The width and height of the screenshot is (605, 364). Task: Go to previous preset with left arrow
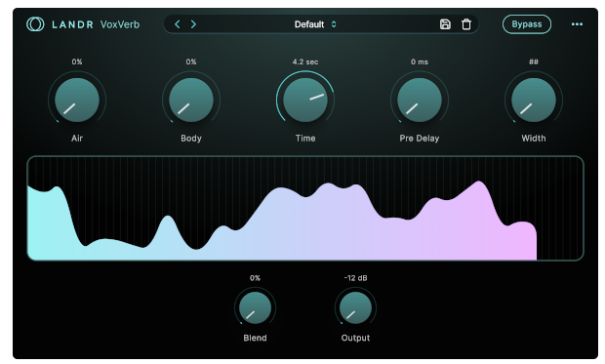(x=177, y=24)
